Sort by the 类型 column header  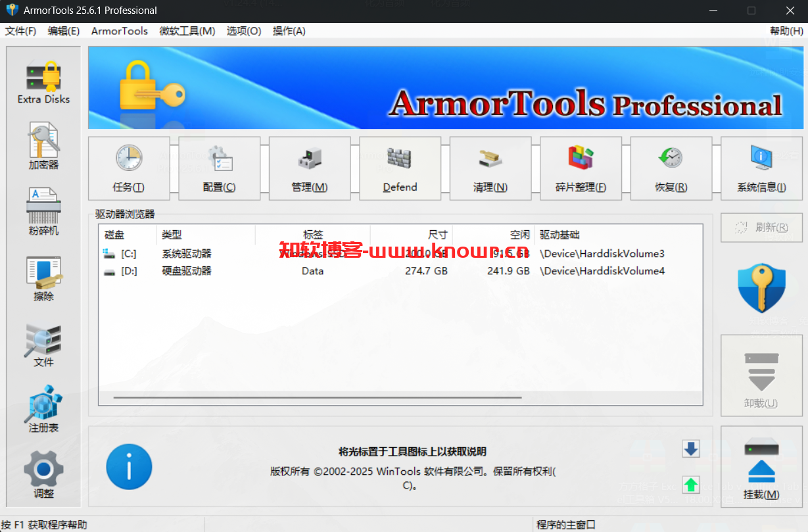click(x=206, y=235)
